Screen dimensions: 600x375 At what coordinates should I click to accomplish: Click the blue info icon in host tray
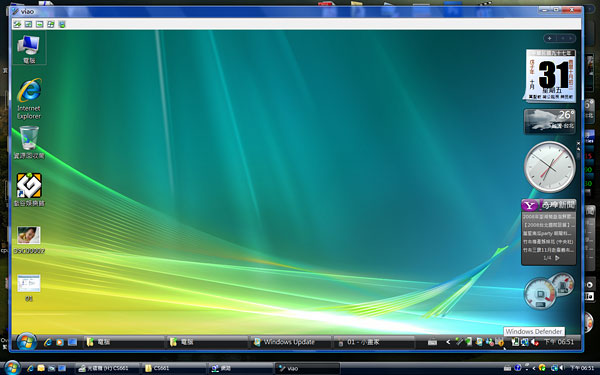click(x=518, y=368)
